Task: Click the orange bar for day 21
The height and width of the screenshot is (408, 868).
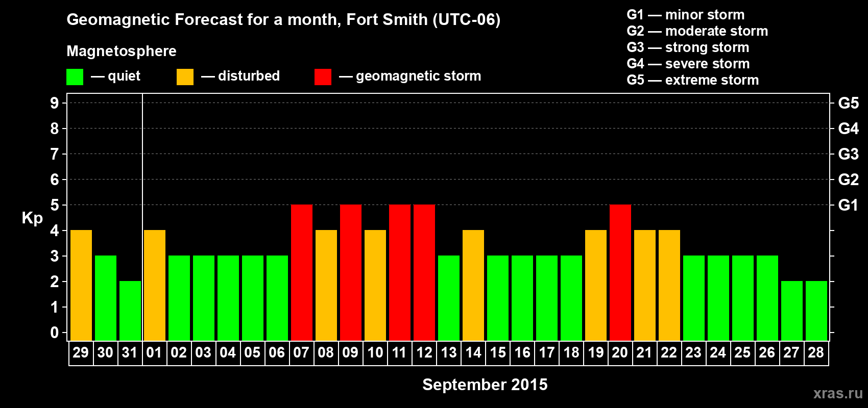Action: tap(645, 286)
